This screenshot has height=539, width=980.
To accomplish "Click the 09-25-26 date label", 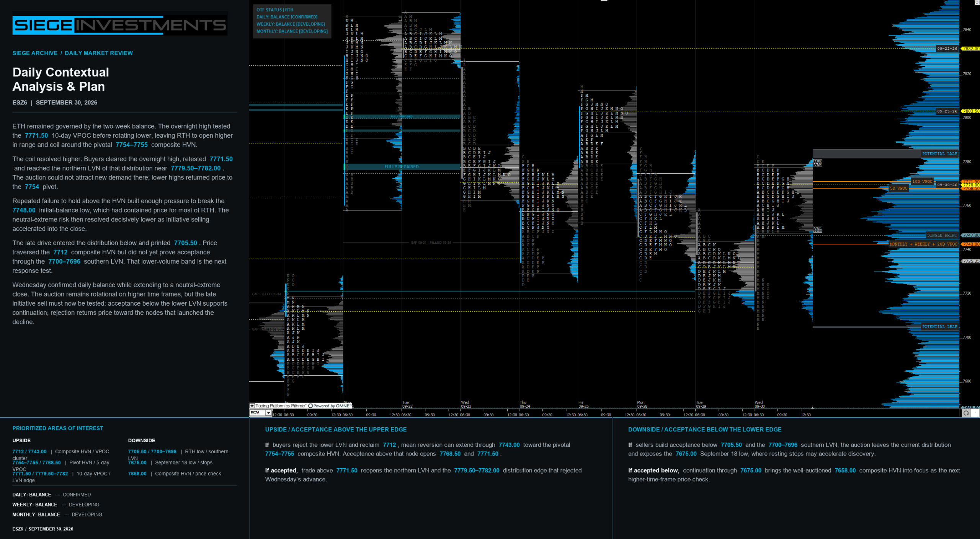I will click(947, 111).
